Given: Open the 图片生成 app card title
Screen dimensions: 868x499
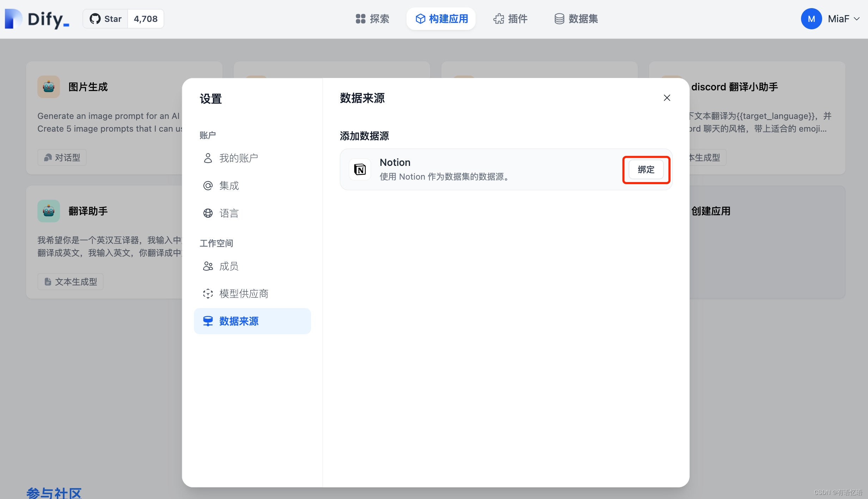Looking at the screenshot, I should (88, 87).
